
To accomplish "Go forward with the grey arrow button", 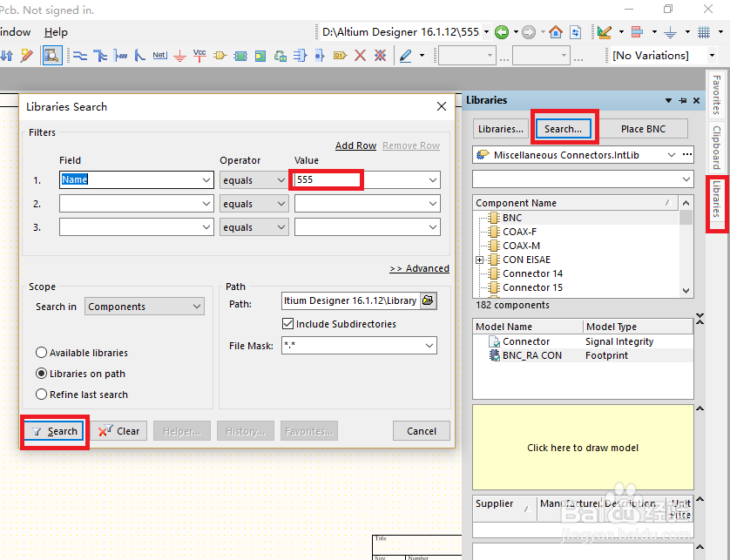I will click(x=529, y=32).
